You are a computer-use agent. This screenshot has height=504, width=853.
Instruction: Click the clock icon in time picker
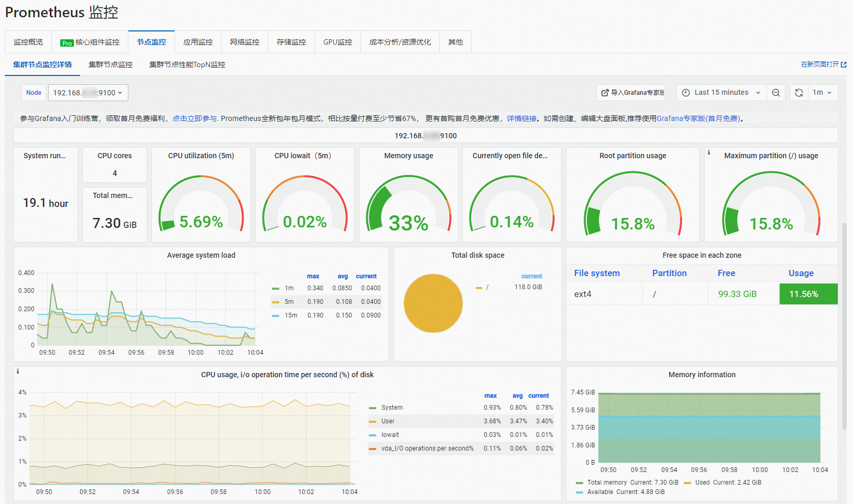point(686,93)
